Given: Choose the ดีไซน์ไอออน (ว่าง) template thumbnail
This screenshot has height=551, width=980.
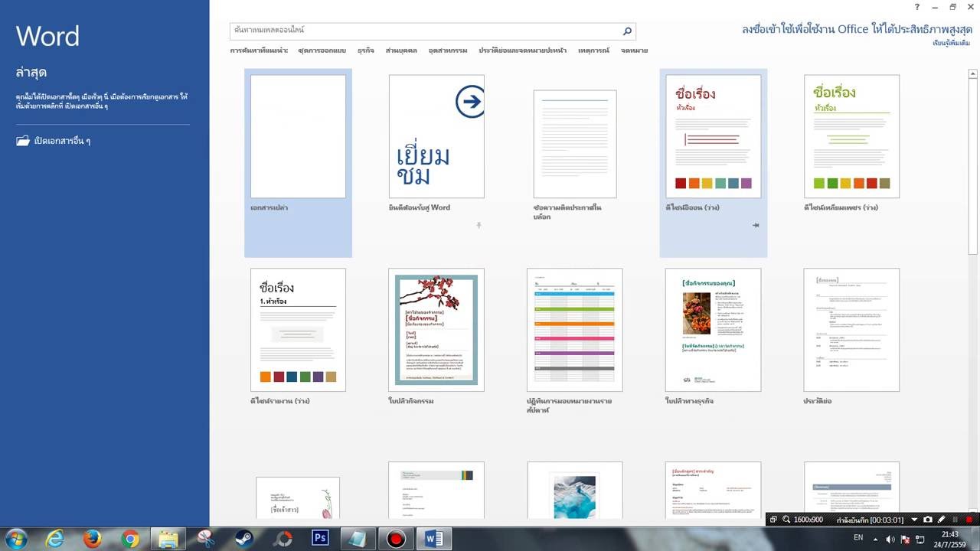Looking at the screenshot, I should point(714,136).
